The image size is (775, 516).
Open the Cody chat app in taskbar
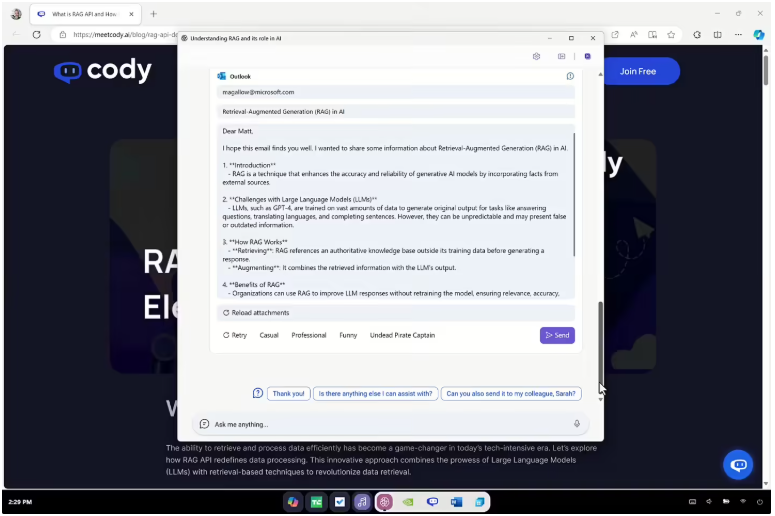coord(432,502)
